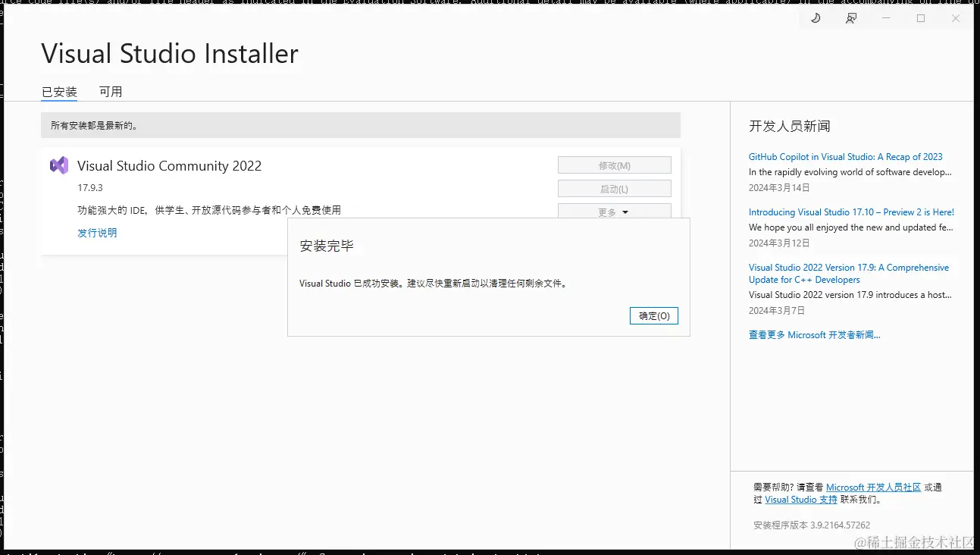Open Visual Studio 支持 link

click(x=801, y=500)
